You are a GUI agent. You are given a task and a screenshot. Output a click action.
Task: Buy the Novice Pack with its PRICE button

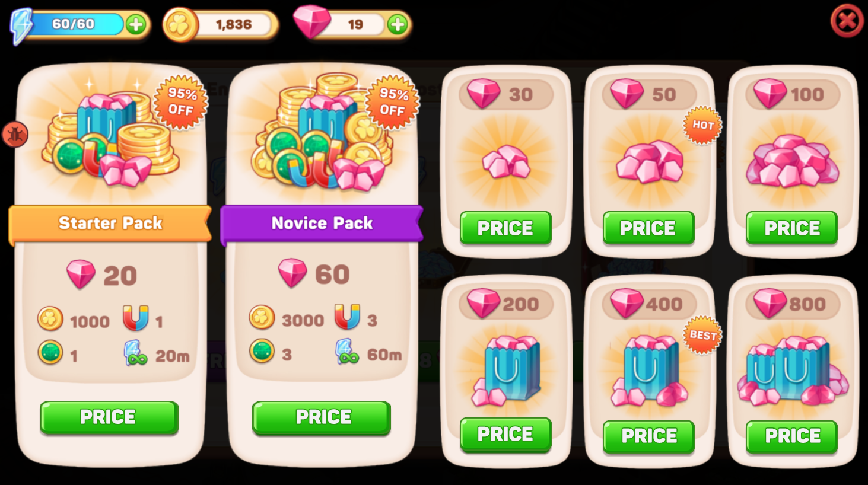321,417
